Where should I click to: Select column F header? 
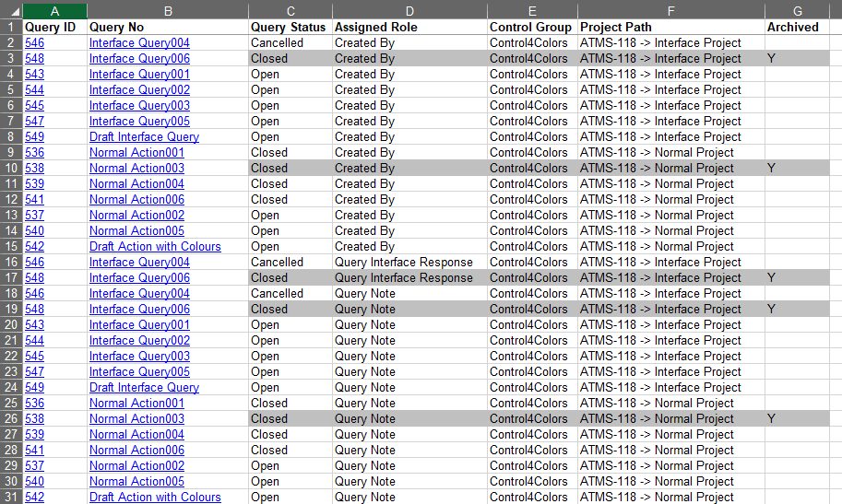pos(670,11)
